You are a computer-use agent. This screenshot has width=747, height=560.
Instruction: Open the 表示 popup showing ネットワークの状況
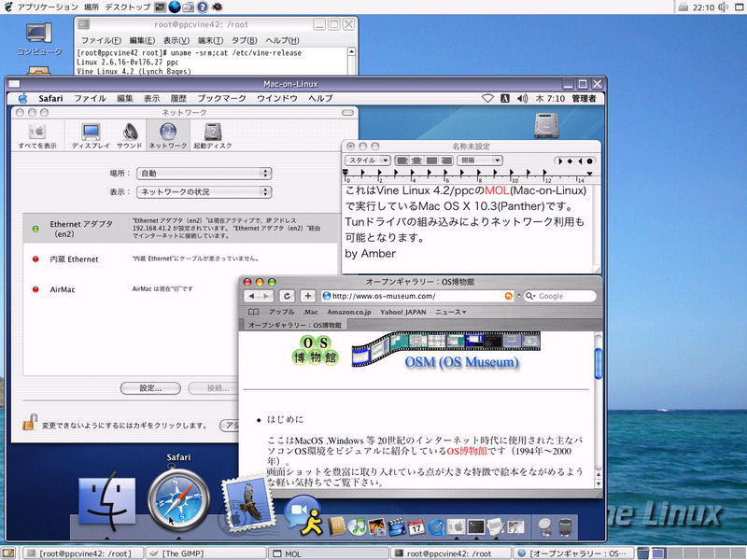pos(204,192)
